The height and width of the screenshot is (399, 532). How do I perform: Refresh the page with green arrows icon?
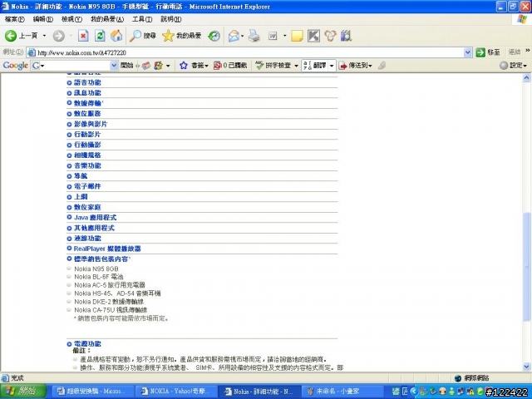pos(100,36)
